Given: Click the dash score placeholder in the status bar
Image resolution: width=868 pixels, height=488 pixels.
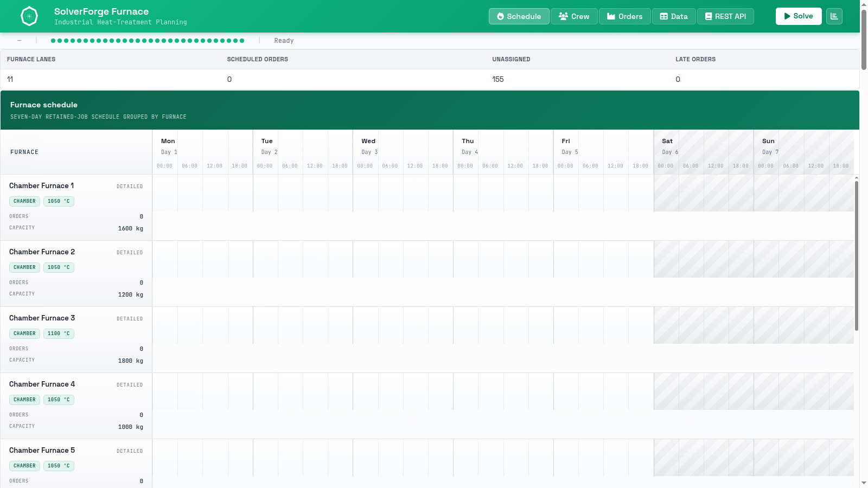Looking at the screenshot, I should 20,41.
